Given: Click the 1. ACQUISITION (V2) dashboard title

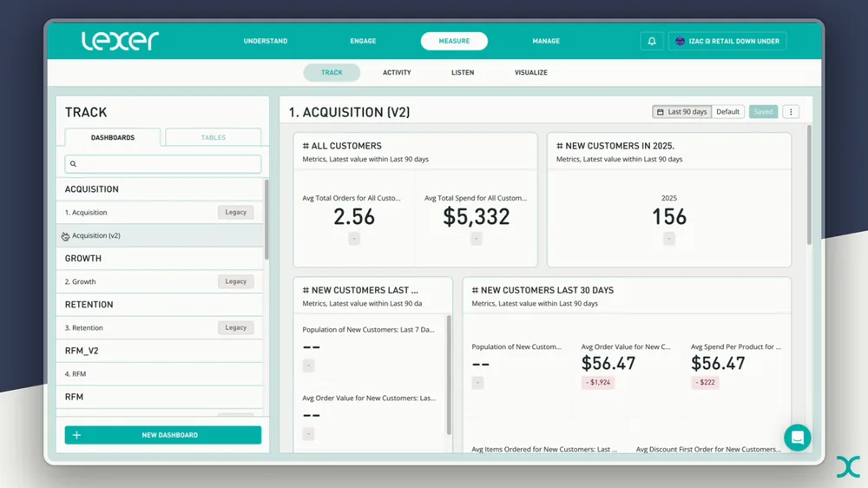Looking at the screenshot, I should (x=349, y=112).
